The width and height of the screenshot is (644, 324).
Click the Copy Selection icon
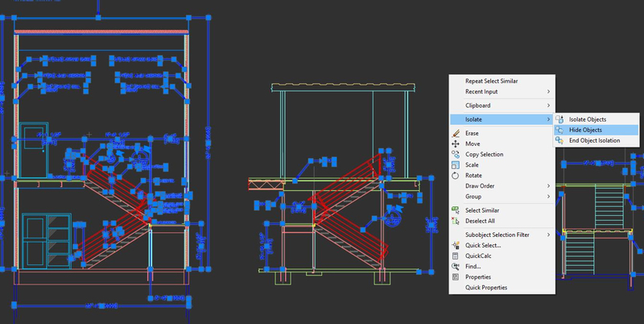456,154
